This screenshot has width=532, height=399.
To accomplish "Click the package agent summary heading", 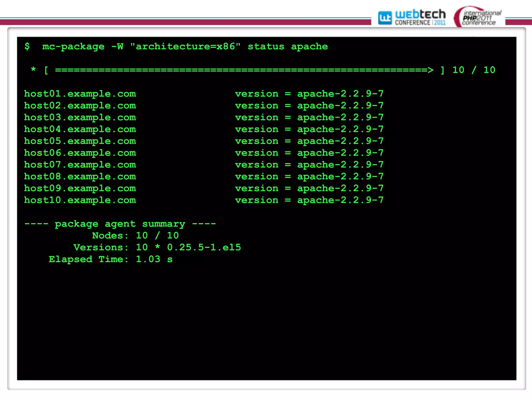I will 120,224.
